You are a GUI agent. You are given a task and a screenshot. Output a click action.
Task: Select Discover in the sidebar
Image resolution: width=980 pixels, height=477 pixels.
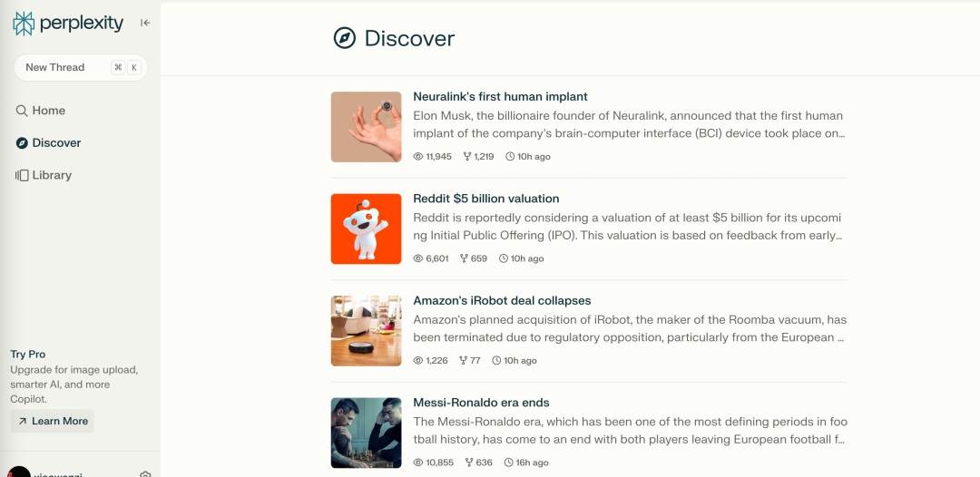click(56, 143)
